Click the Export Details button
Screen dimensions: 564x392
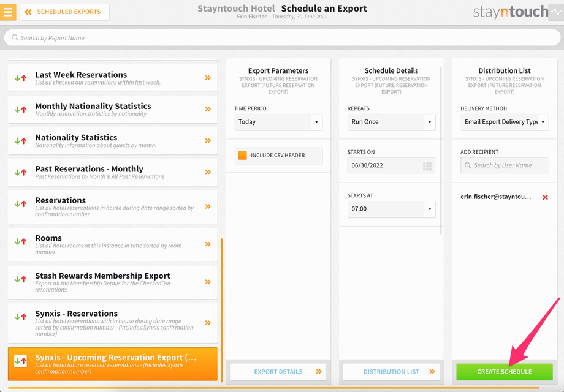(x=278, y=372)
